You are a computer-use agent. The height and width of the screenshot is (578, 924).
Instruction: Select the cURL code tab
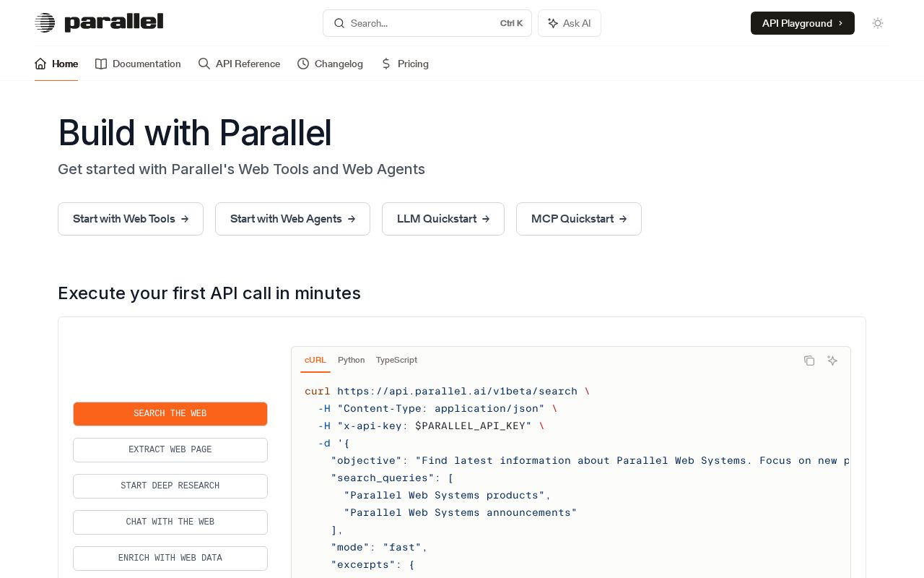[315, 360]
